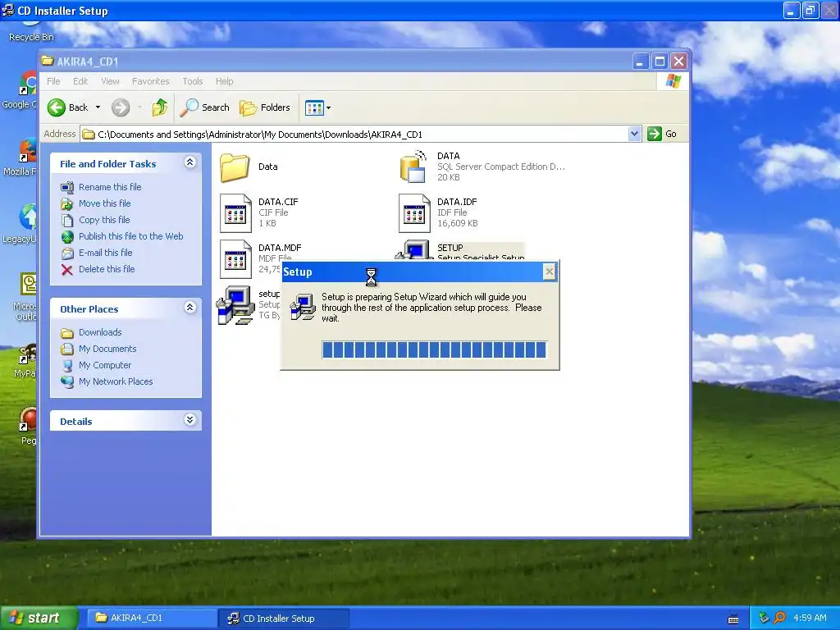Click the Forward arrow button

(121, 107)
